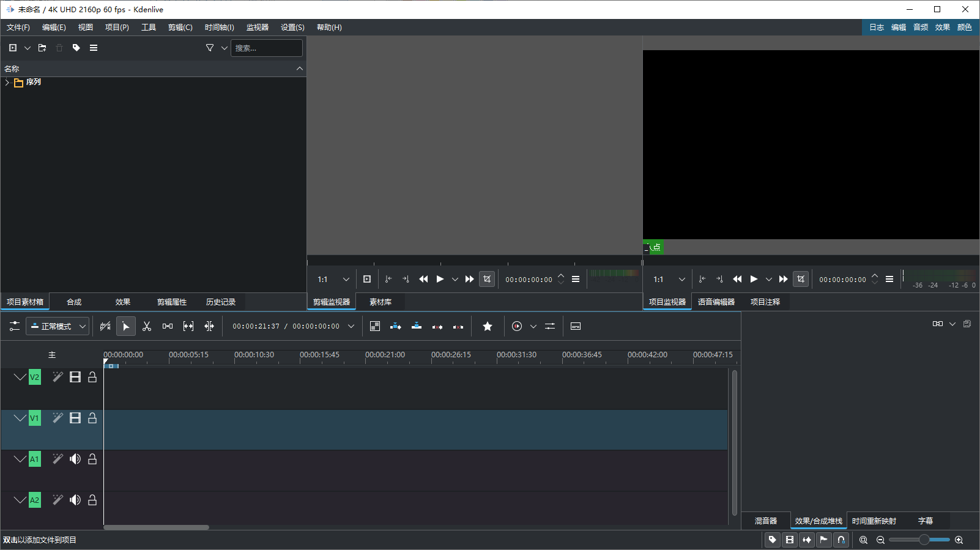Mute audio track A1

pos(75,459)
